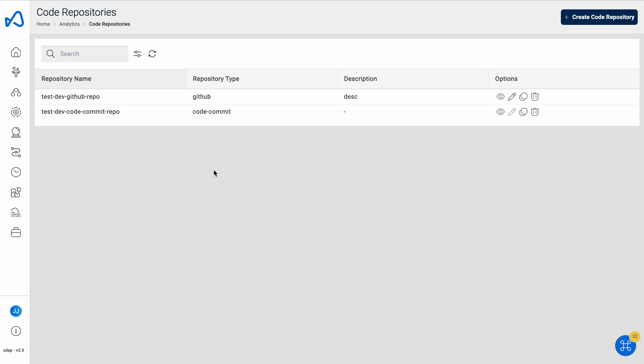Expand the keyboard shortcuts badge button
The image size is (644, 364).
pyautogui.click(x=625, y=346)
